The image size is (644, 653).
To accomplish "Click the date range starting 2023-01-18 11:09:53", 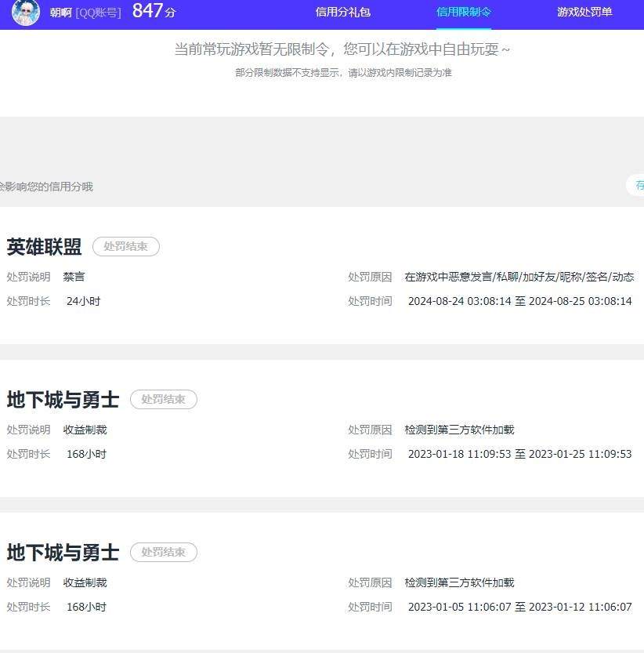I will (520, 454).
